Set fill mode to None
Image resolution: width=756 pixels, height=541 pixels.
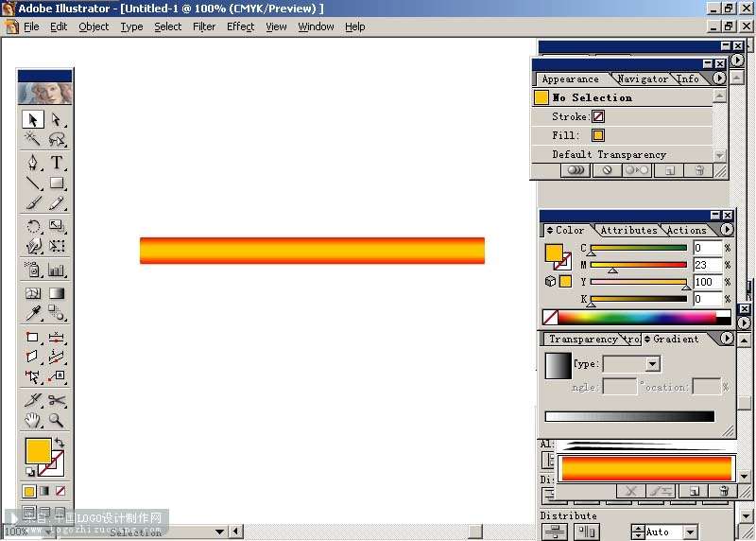point(60,491)
